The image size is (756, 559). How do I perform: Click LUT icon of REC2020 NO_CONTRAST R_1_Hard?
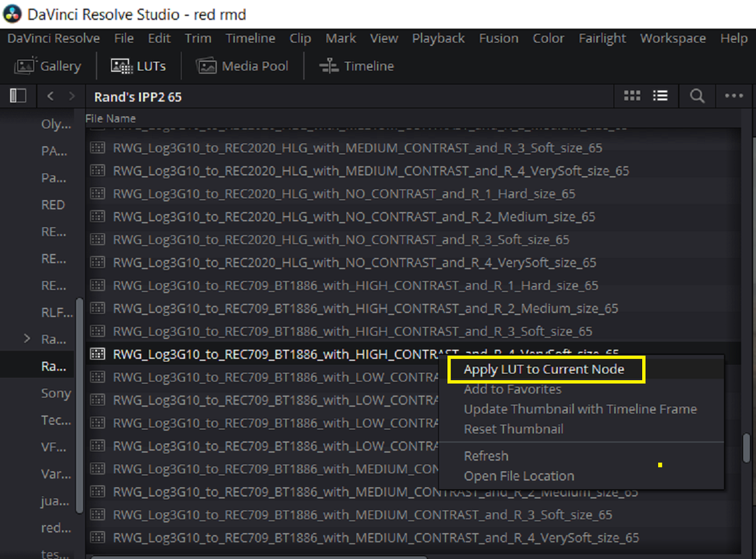point(97,194)
